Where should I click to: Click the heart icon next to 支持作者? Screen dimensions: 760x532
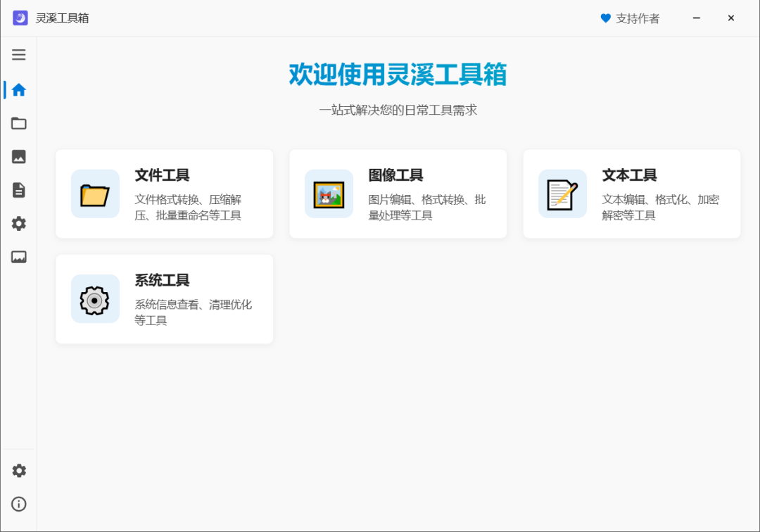pyautogui.click(x=605, y=18)
